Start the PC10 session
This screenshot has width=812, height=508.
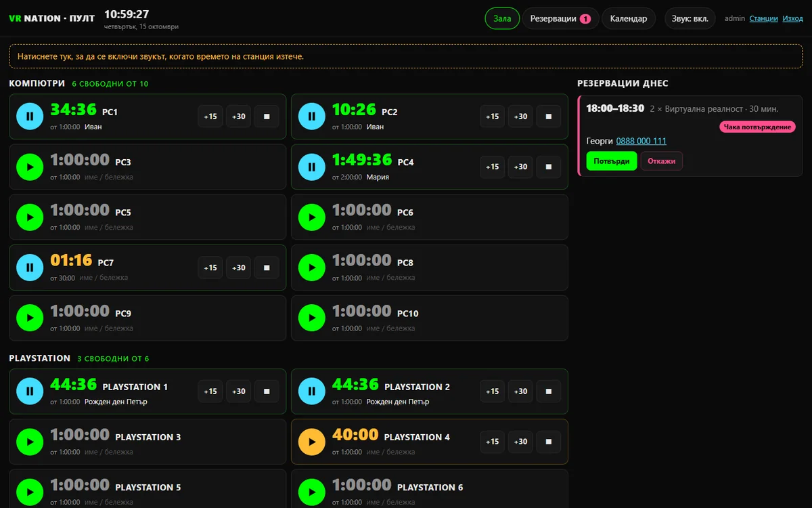click(312, 318)
